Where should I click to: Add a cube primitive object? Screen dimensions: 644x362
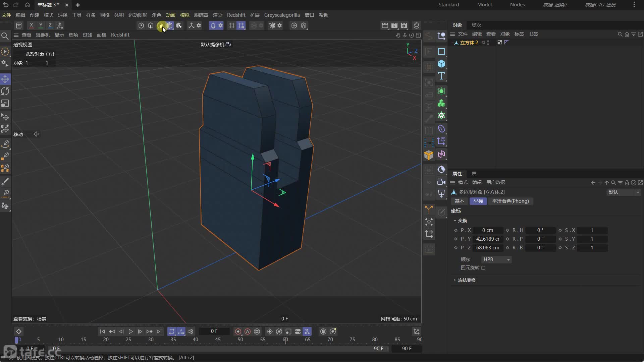tap(441, 64)
